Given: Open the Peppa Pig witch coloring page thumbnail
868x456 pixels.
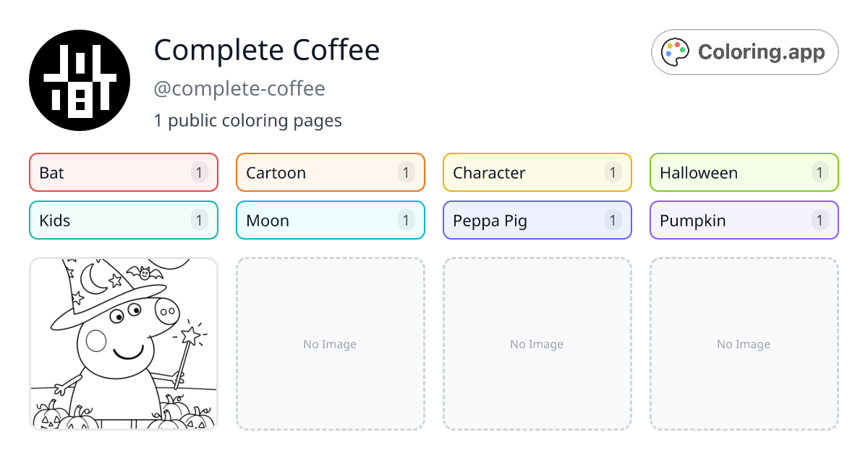Looking at the screenshot, I should (123, 344).
